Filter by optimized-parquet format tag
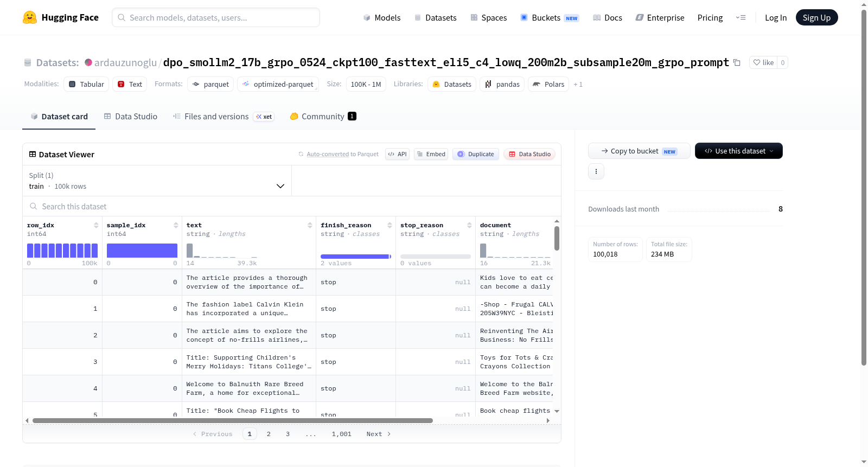Screen dimensions: 868x467 pyautogui.click(x=277, y=84)
